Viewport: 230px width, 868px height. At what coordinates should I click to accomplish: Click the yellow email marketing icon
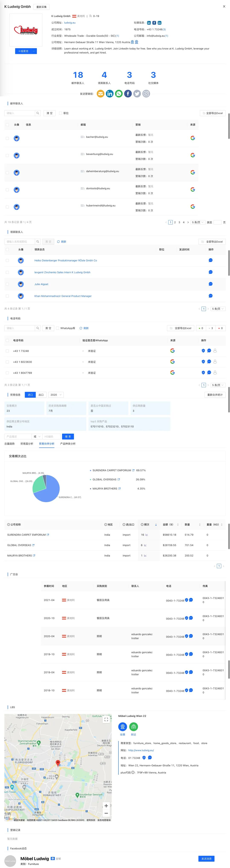101,94
